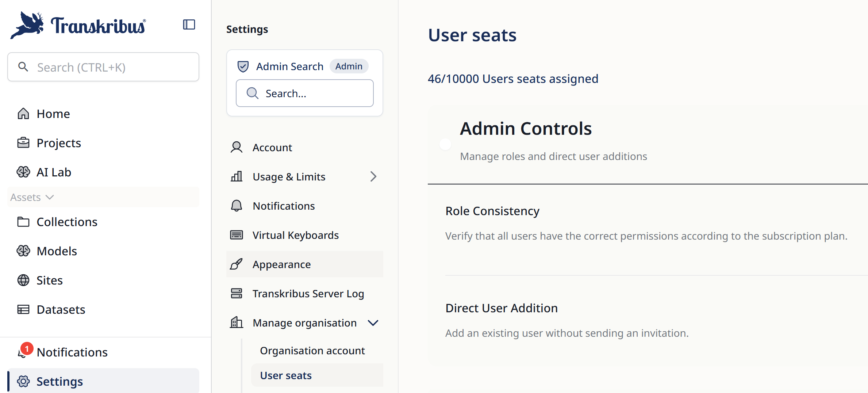Image resolution: width=868 pixels, height=393 pixels.
Task: Click the Datasets table icon
Action: coord(23,309)
